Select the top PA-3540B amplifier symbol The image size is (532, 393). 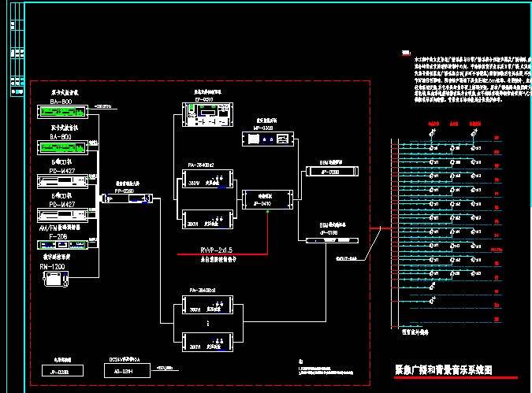(207, 179)
